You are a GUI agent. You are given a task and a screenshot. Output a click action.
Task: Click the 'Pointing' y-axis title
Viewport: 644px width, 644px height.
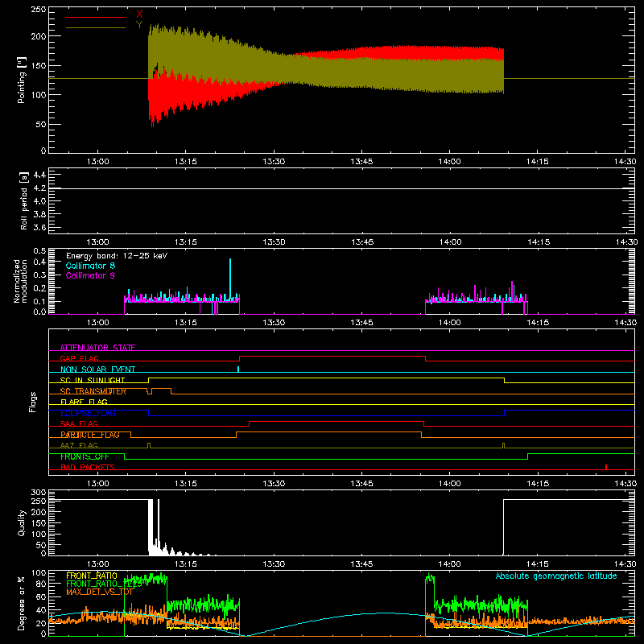tap(22, 80)
